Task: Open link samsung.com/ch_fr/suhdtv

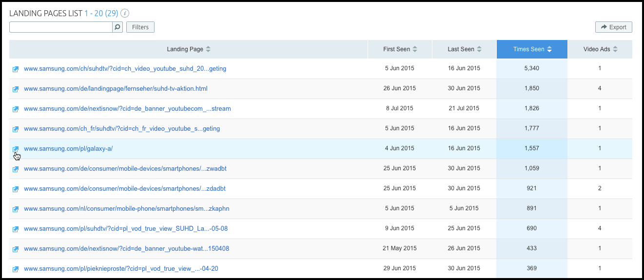Action: 122,129
